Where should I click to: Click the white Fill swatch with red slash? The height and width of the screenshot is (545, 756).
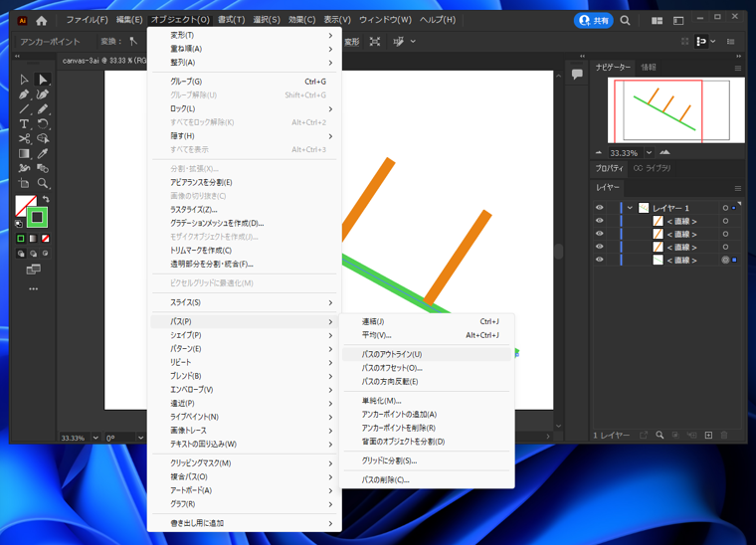coord(25,205)
